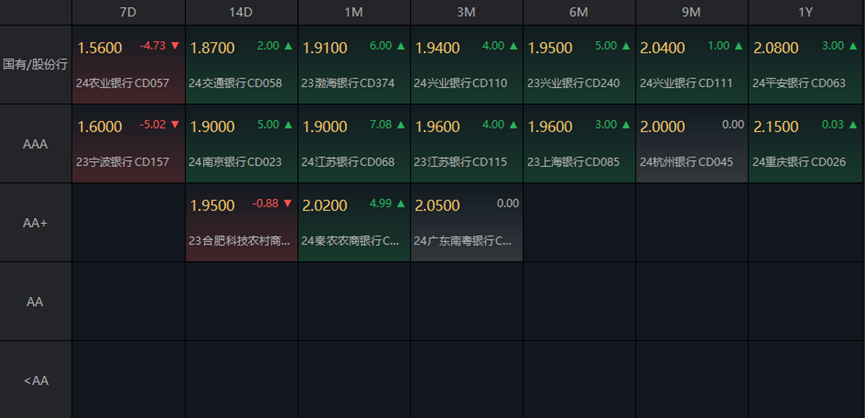
Task: Open the 24南京银行CD023 cell
Action: 242,143
